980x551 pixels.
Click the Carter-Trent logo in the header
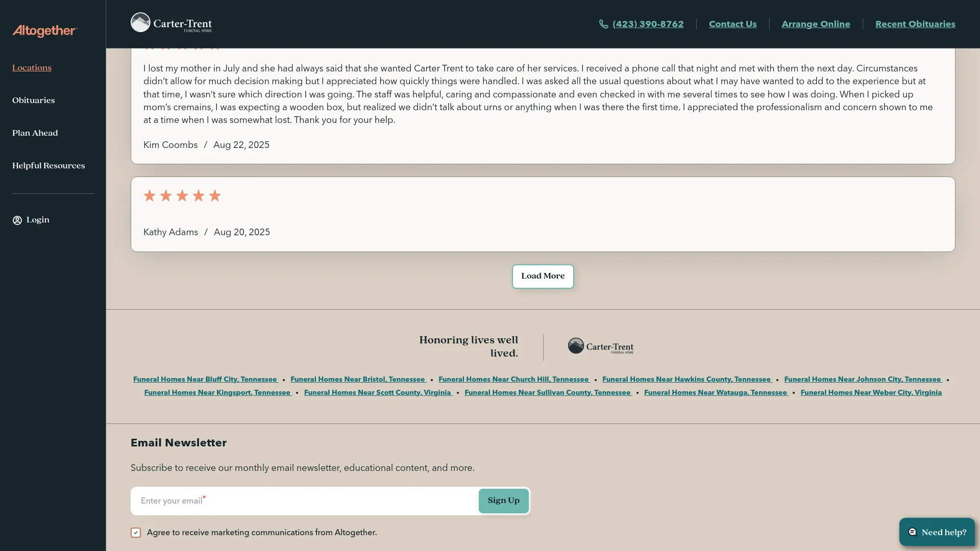(x=170, y=22)
